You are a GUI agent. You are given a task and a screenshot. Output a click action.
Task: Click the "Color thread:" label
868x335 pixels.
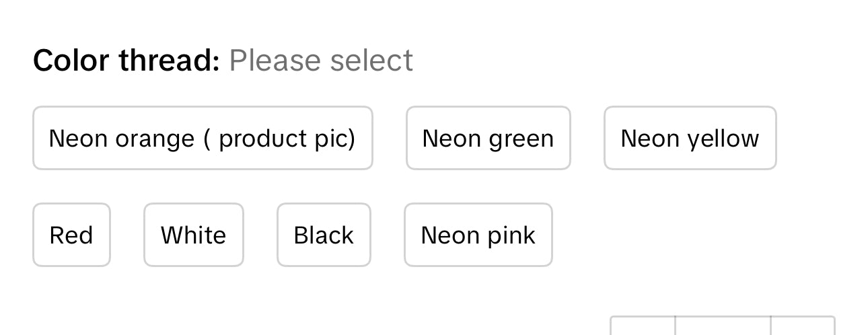point(126,61)
